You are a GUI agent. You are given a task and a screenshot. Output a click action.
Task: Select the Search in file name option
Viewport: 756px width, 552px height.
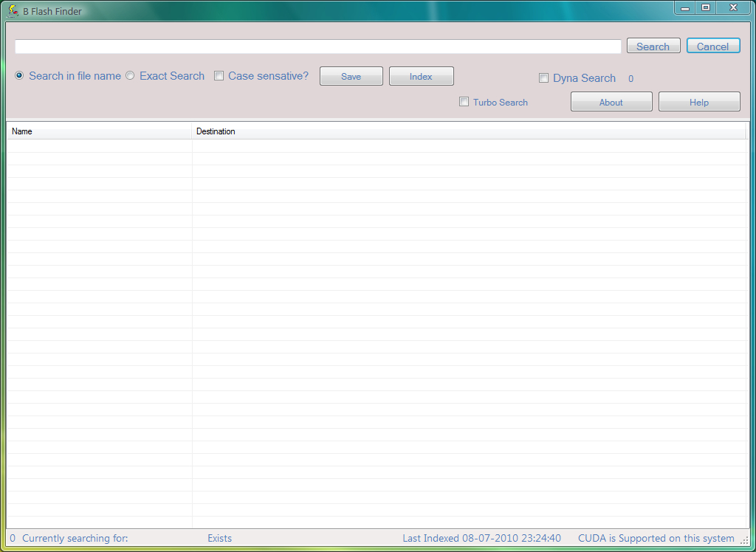[18, 75]
